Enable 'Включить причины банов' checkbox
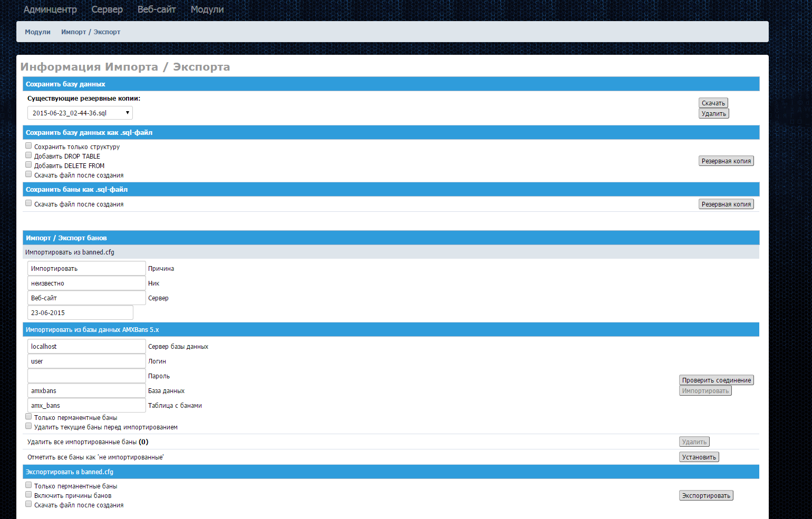Viewport: 812px width, 519px height. click(28, 495)
